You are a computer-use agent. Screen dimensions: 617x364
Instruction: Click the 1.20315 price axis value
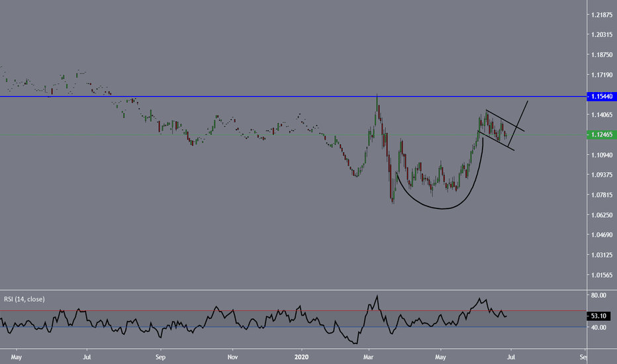click(602, 34)
